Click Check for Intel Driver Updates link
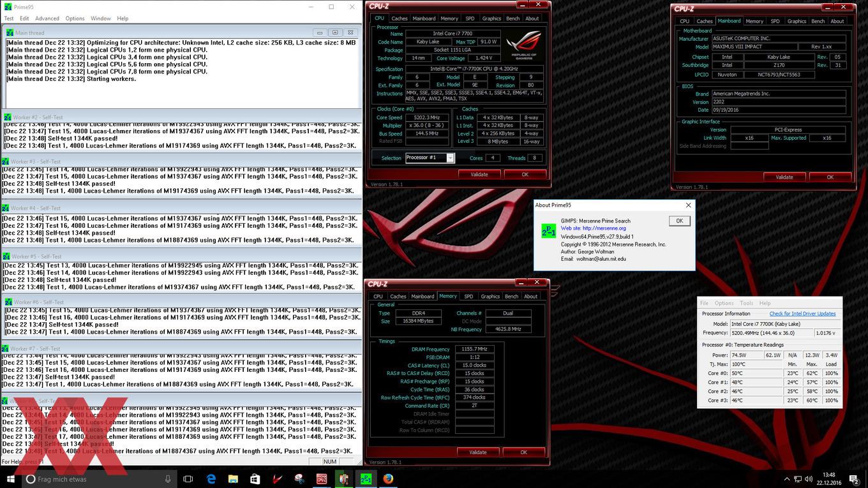The width and height of the screenshot is (868, 488). tap(802, 313)
